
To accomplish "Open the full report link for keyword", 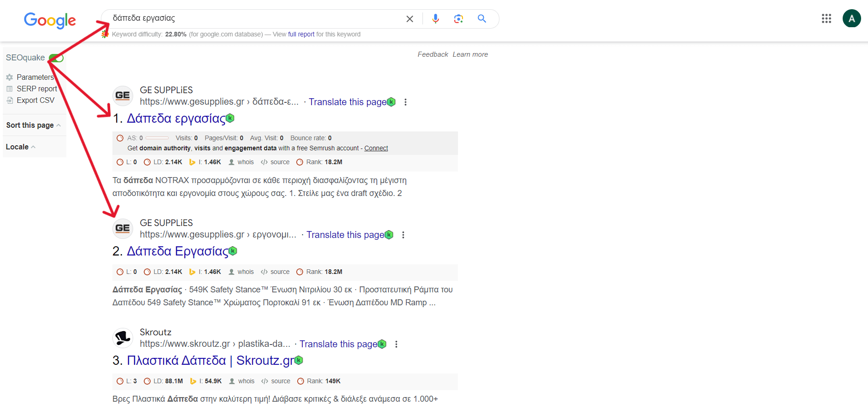I will (x=301, y=34).
